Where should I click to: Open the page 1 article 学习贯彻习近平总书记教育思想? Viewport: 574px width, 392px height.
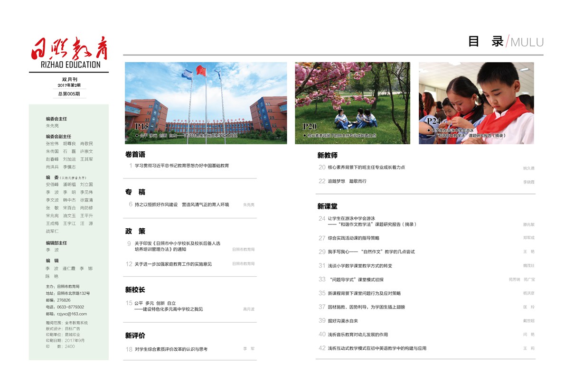click(182, 166)
